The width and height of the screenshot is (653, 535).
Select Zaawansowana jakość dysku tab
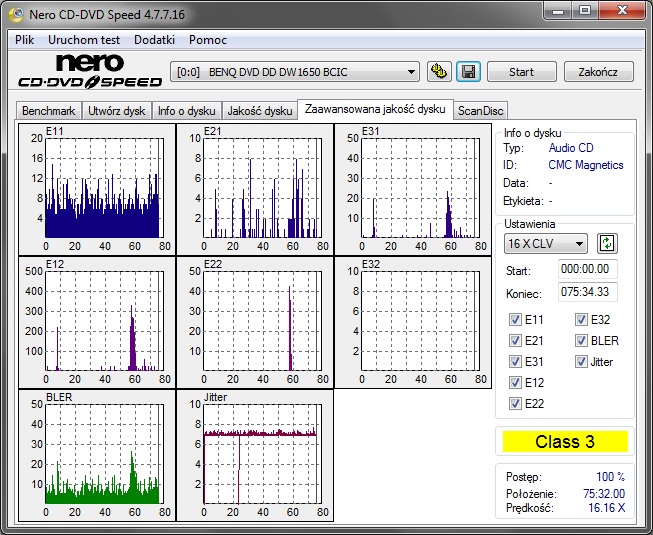[375, 109]
